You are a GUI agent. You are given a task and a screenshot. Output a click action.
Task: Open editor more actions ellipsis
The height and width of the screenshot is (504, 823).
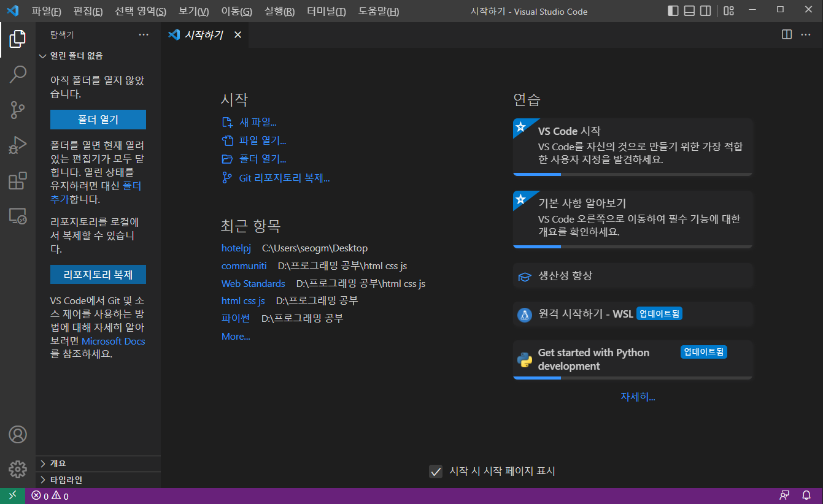click(x=806, y=35)
